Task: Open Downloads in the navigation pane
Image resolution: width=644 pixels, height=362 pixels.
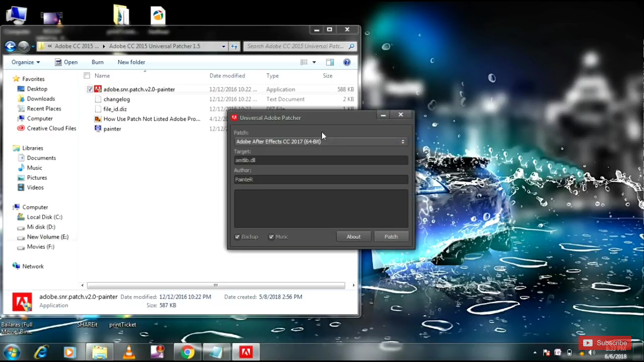Action: (41, 99)
